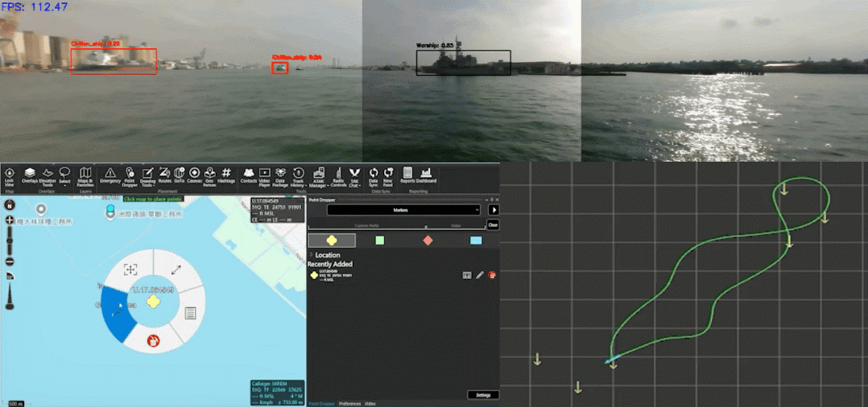Select the green square marker type

tap(380, 240)
